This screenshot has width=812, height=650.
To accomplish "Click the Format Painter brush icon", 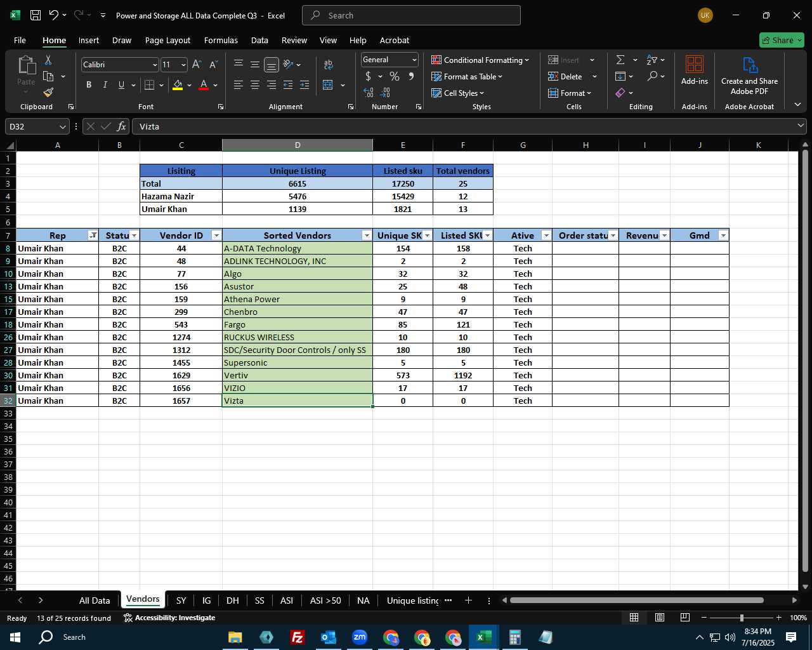I will point(48,92).
